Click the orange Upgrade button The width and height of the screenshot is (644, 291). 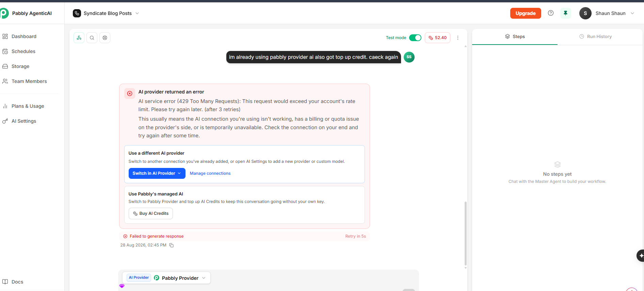(526, 13)
